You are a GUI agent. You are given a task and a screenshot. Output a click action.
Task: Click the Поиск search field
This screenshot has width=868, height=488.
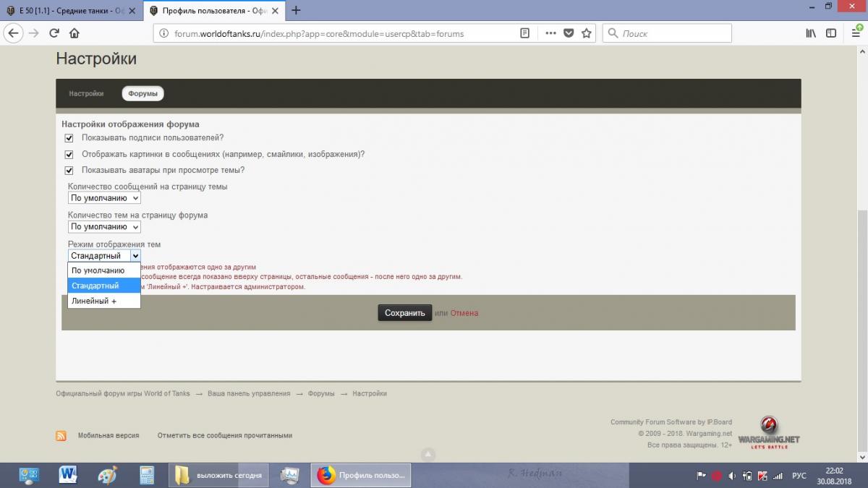point(667,33)
